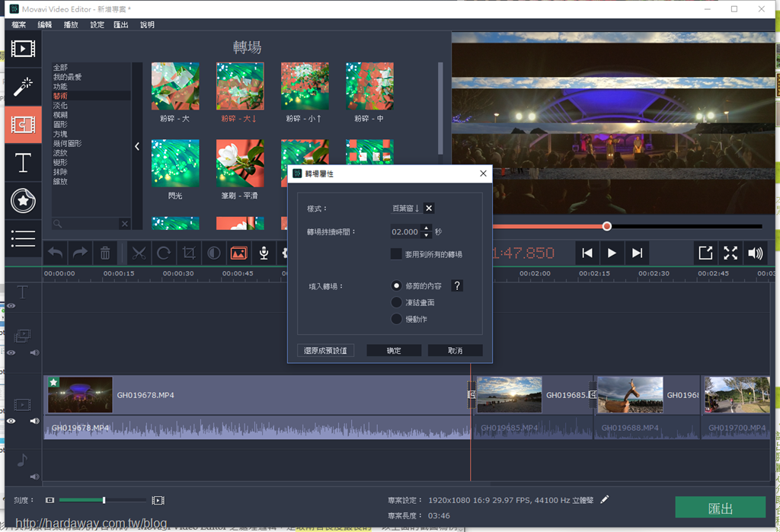Decrease transition duration with down arrow
This screenshot has height=532, width=780.
[x=427, y=234]
